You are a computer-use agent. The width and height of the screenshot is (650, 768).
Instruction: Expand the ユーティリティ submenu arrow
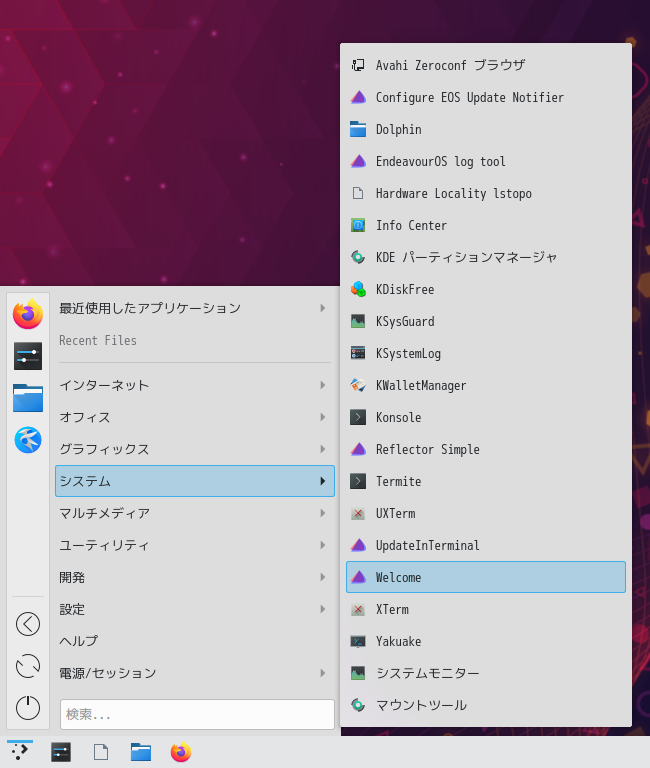[x=322, y=545]
